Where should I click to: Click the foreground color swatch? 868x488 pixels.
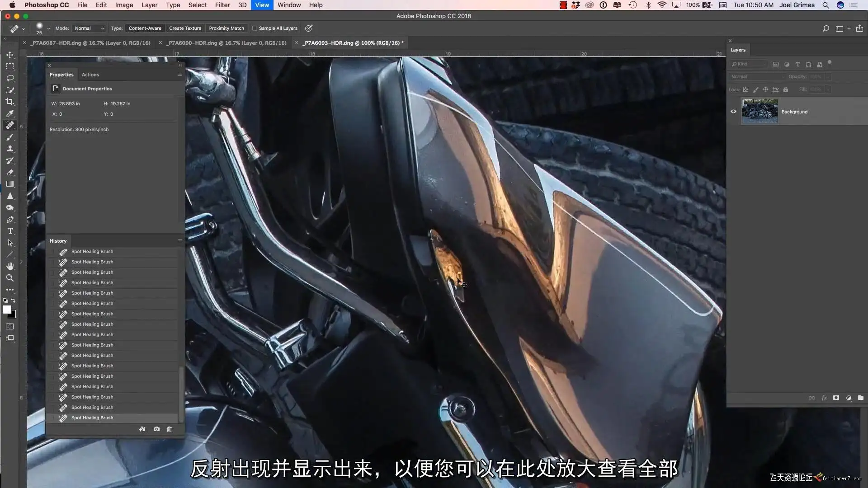7,310
